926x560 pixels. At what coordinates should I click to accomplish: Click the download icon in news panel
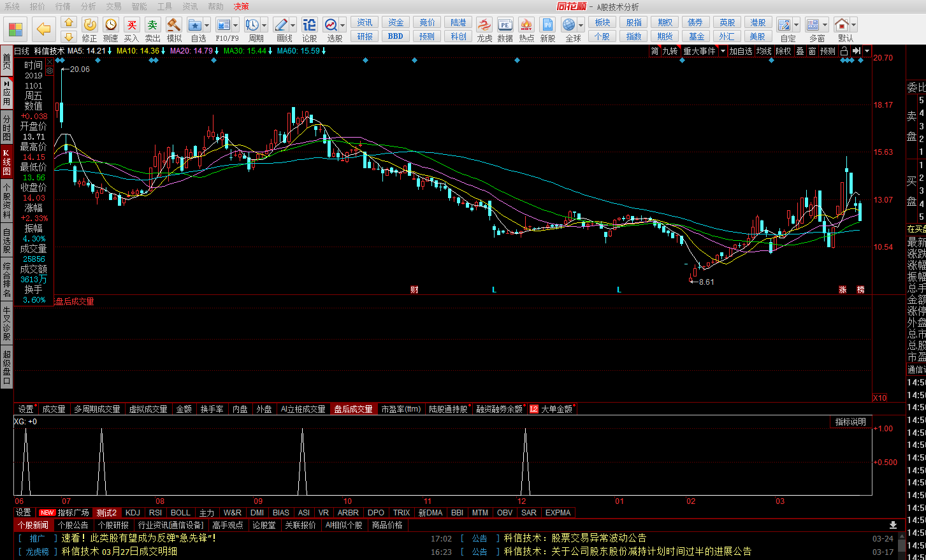pos(893,525)
